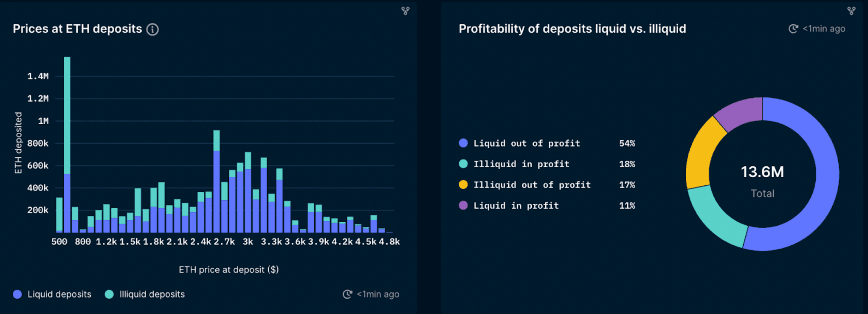Select the Illiquid in profit label
This screenshot has height=314, width=868.
(521, 164)
